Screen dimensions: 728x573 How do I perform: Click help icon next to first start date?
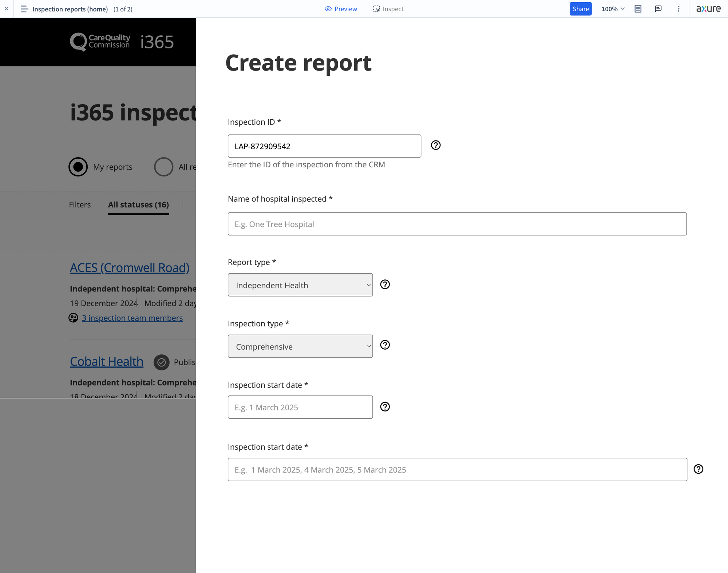(x=385, y=407)
